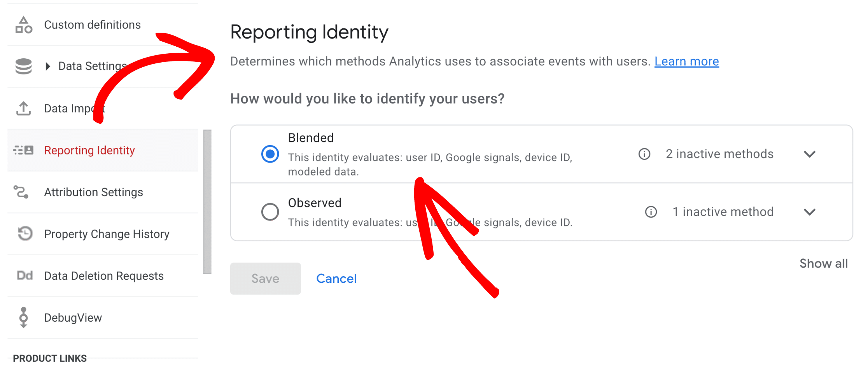The height and width of the screenshot is (375, 868).
Task: Expand the Blended inactive methods chevron
Action: [x=810, y=154]
